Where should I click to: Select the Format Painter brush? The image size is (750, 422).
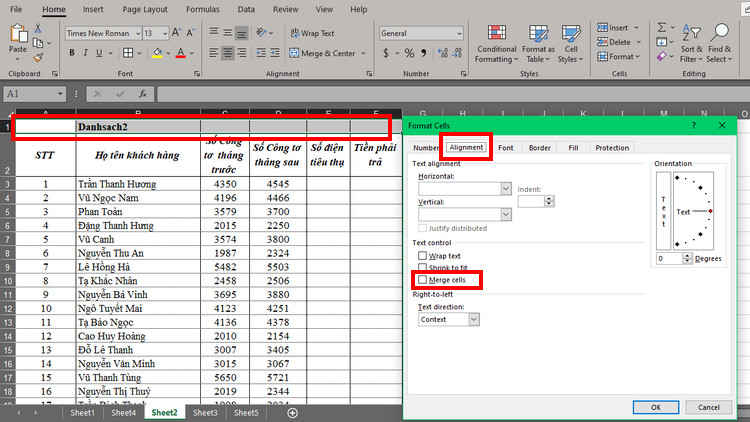[38, 58]
